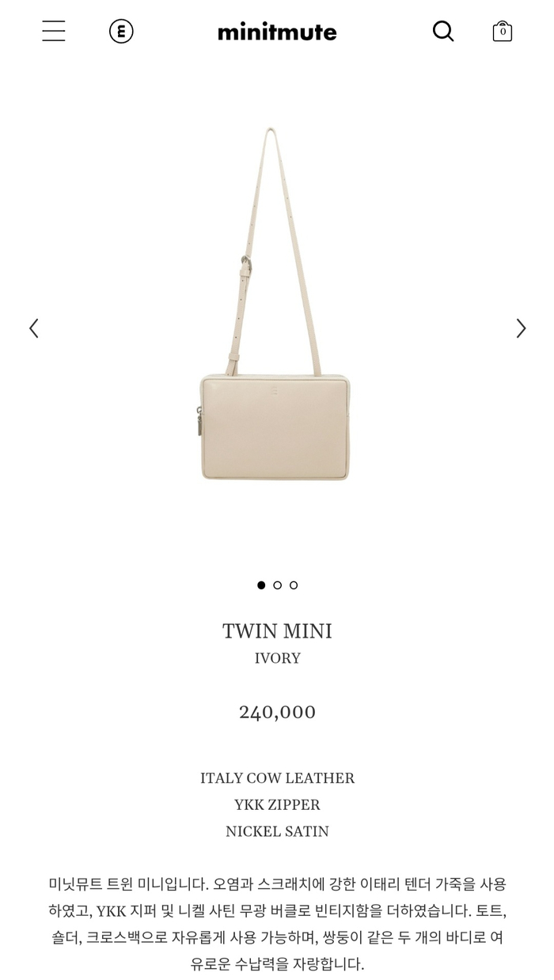Open search with the magnifier icon

tap(443, 32)
